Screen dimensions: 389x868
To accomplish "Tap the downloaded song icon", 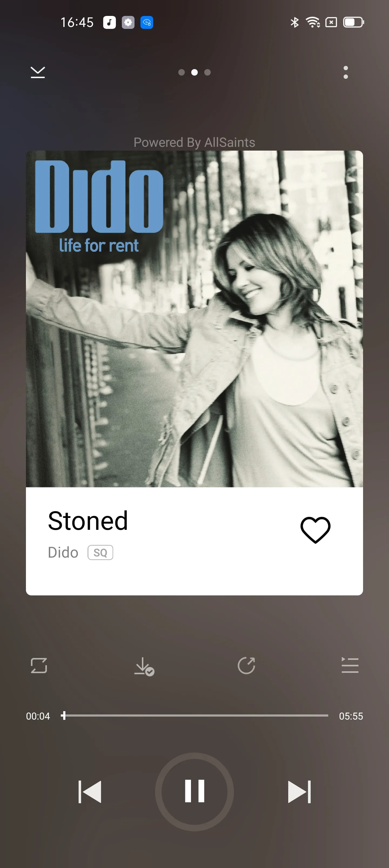I will click(144, 666).
